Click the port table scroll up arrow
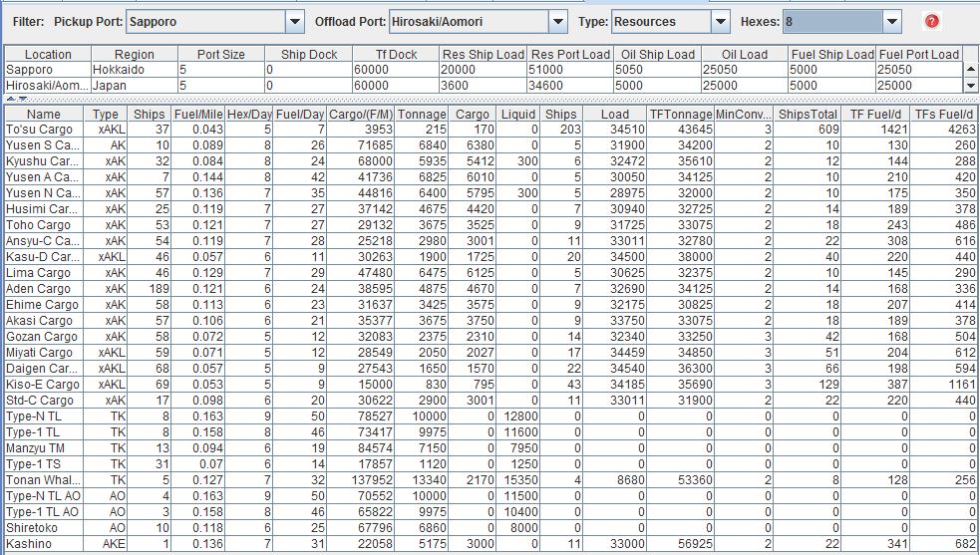The width and height of the screenshot is (980, 555). (x=970, y=70)
